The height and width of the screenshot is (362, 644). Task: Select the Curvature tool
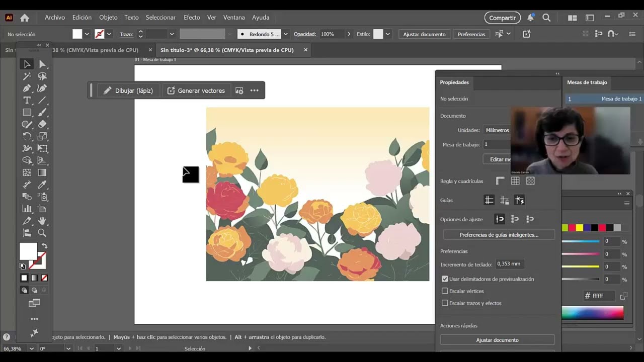click(42, 88)
